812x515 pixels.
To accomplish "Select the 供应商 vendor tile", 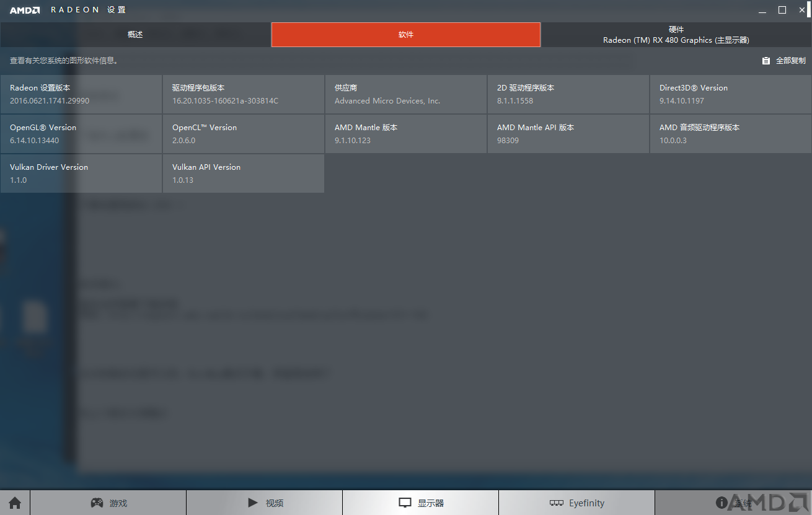I will (406, 94).
